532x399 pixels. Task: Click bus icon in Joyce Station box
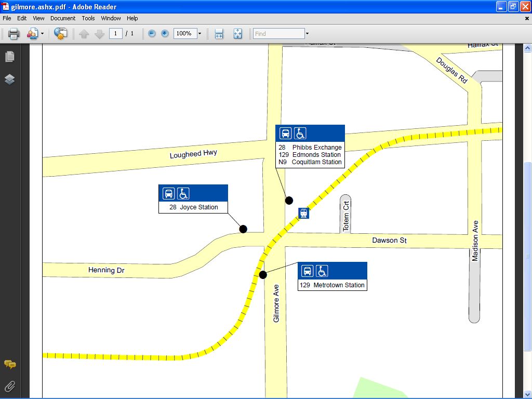tap(169, 193)
